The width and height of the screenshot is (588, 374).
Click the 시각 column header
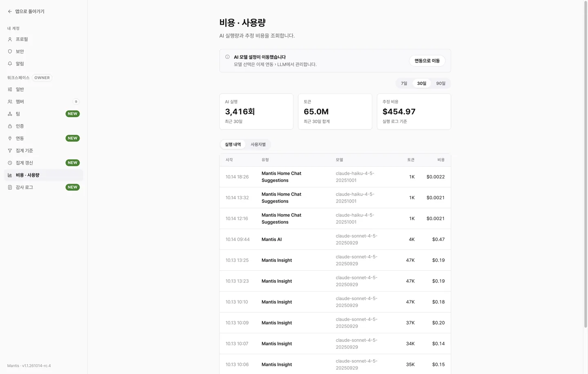[x=229, y=160]
